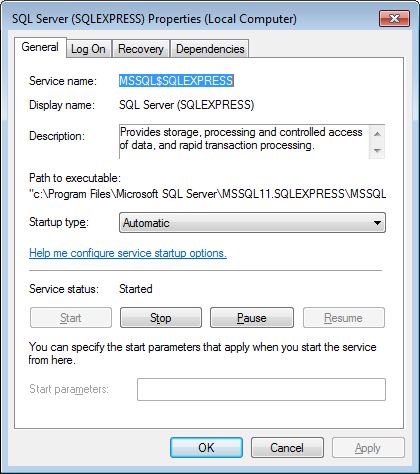The height and width of the screenshot is (474, 420).
Task: Click the Start parameters input field
Action: tap(261, 389)
